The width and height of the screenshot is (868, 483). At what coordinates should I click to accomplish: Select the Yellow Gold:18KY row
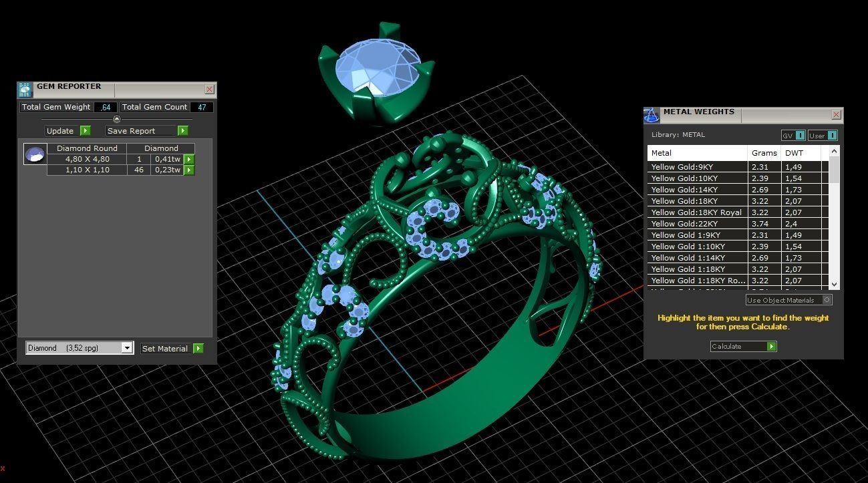(x=738, y=201)
